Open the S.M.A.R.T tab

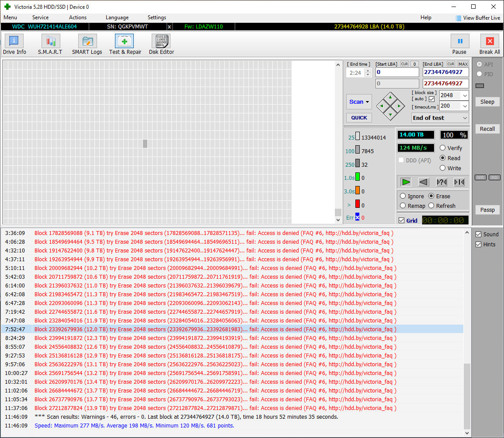coord(50,45)
